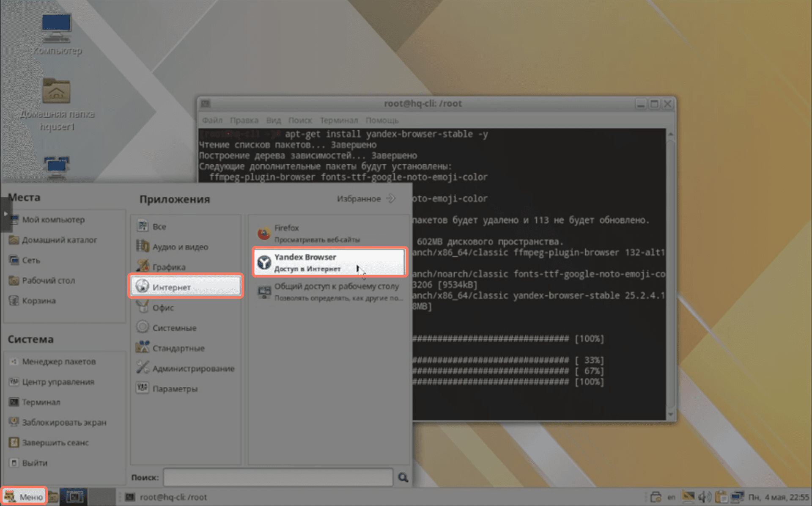Select the Internet application category

(x=186, y=287)
